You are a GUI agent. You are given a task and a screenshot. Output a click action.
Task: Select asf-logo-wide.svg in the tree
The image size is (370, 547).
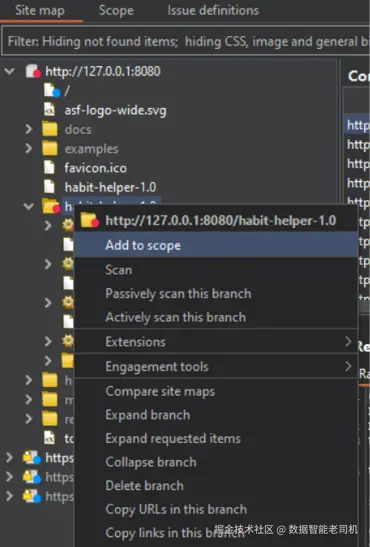(115, 111)
